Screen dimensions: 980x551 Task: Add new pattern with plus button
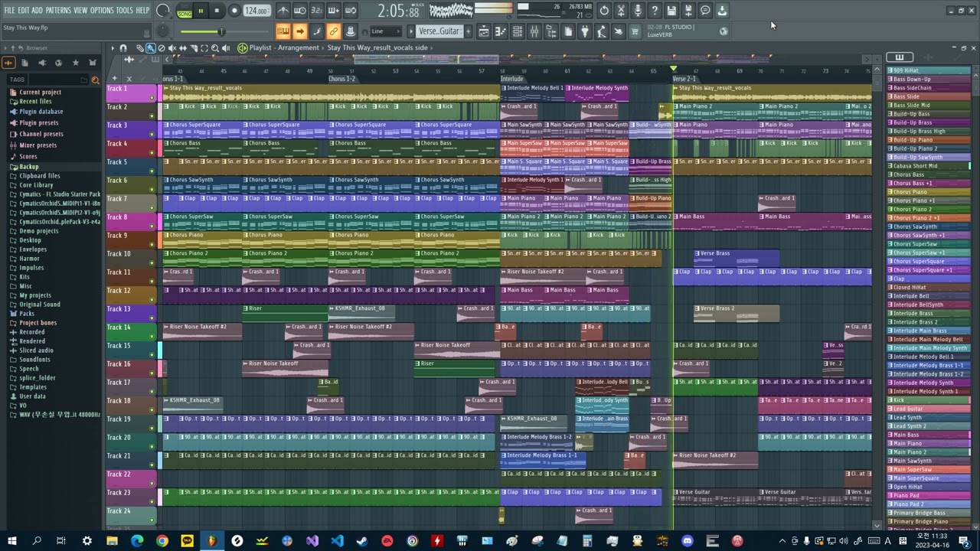point(469,31)
